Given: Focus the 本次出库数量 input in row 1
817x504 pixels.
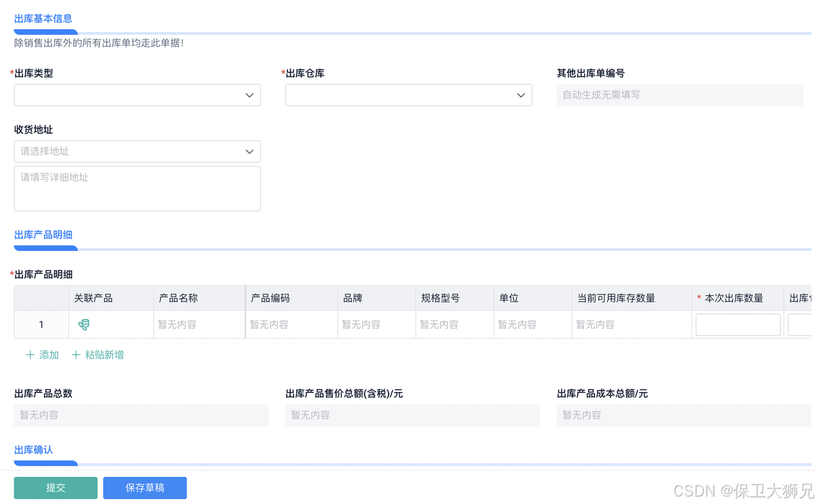Looking at the screenshot, I should click(x=738, y=325).
